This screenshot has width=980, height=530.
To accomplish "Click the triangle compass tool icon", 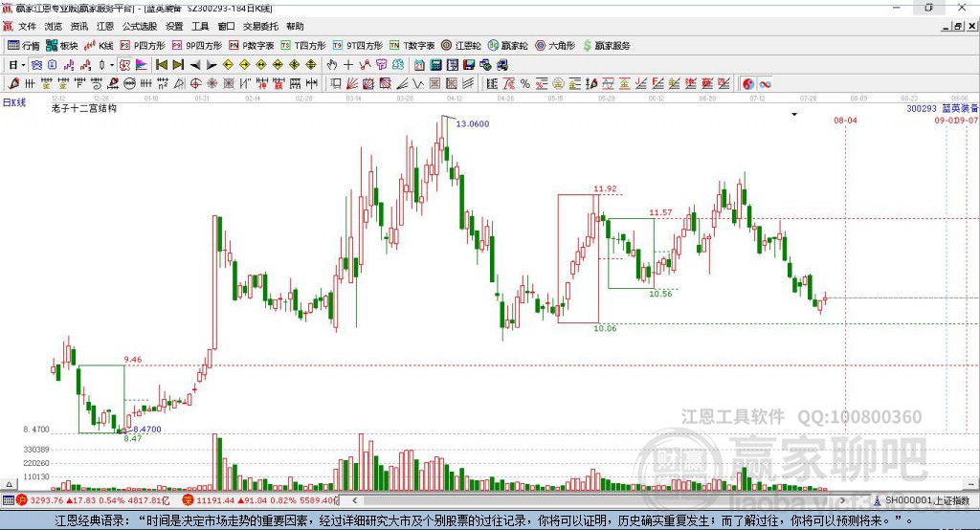I will [179, 84].
